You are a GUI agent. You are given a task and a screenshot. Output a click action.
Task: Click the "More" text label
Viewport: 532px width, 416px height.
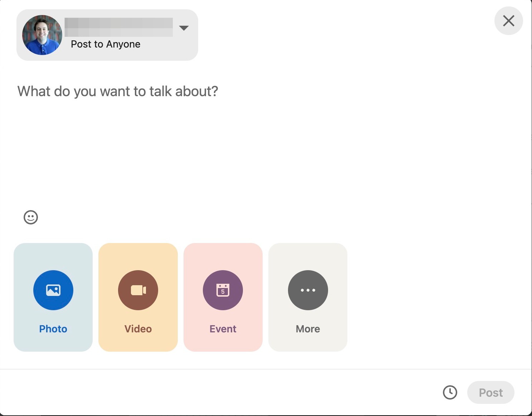(308, 329)
